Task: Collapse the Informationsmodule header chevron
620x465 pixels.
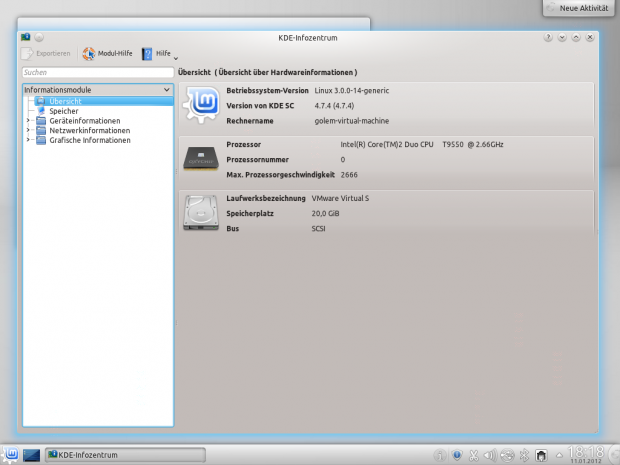Action: pyautogui.click(x=167, y=90)
